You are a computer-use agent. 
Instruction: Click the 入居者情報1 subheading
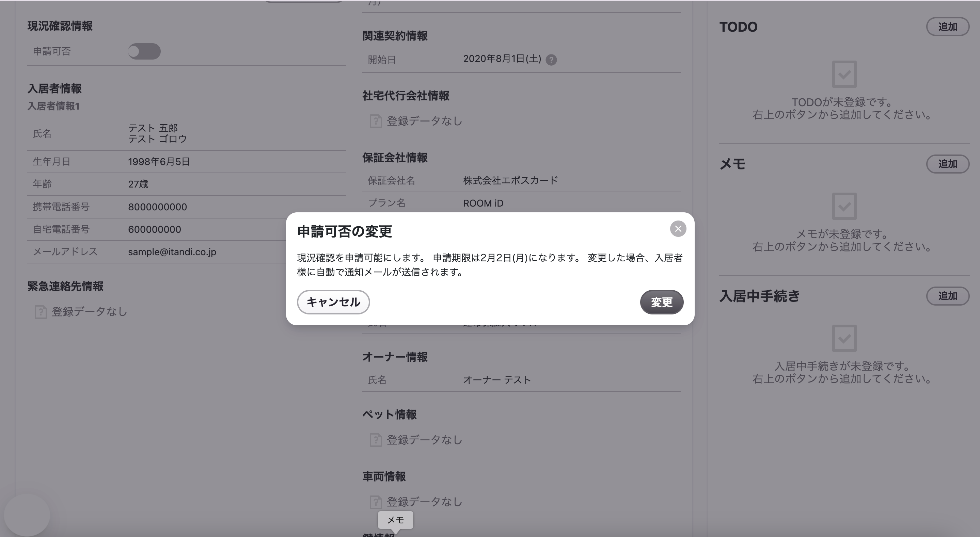click(53, 106)
